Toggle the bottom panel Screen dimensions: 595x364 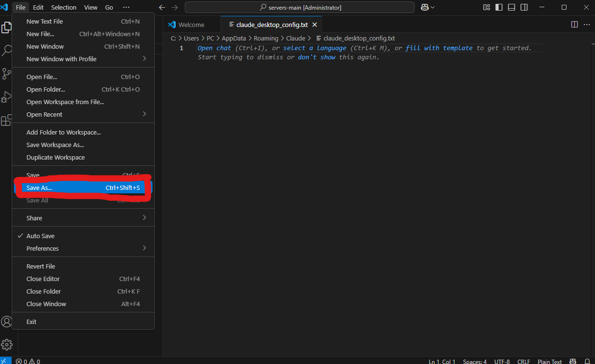tap(512, 7)
